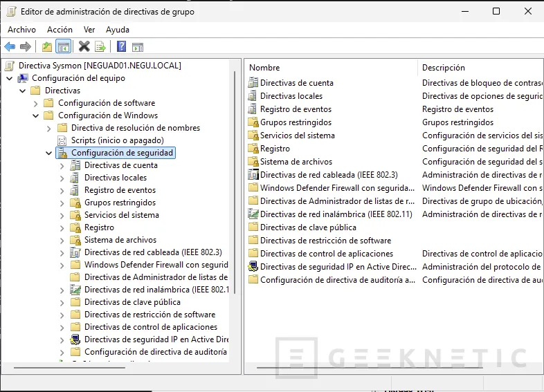Open help with the question mark icon
Image resolution: width=544 pixels, height=392 pixels.
click(x=121, y=46)
